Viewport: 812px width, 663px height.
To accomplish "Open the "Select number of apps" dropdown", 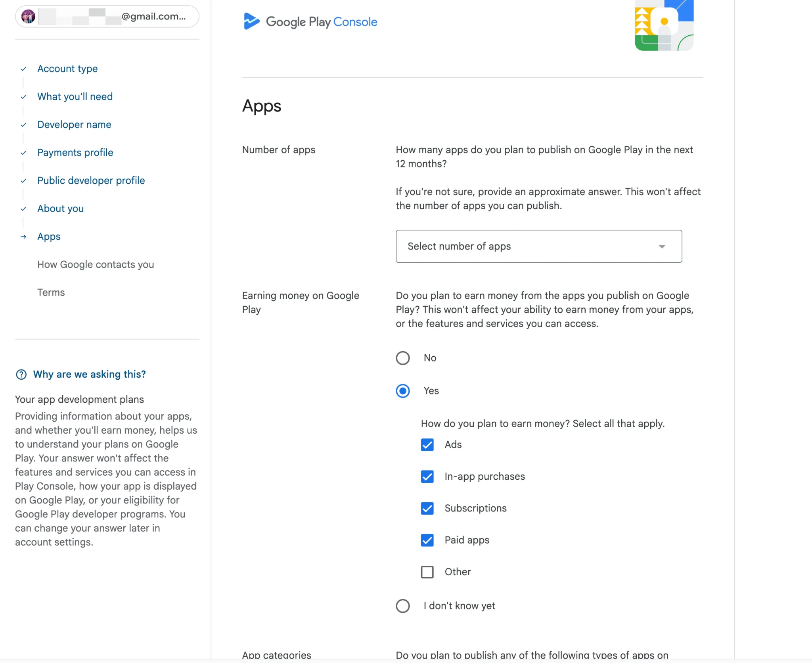I will tap(538, 246).
